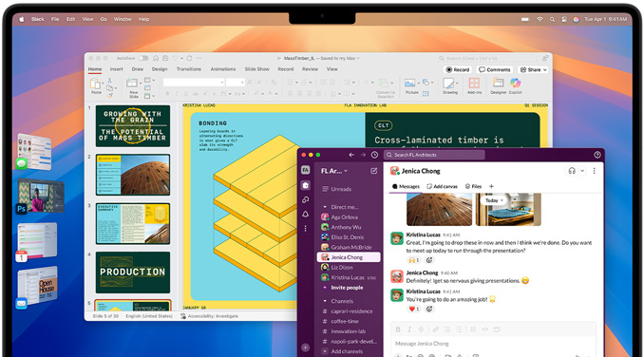Switch to the Design tab in PowerPoint
The width and height of the screenshot is (644, 357).
(x=160, y=69)
